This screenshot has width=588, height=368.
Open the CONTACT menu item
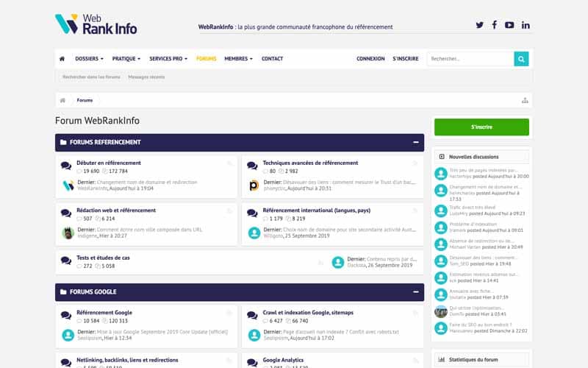[x=272, y=59]
